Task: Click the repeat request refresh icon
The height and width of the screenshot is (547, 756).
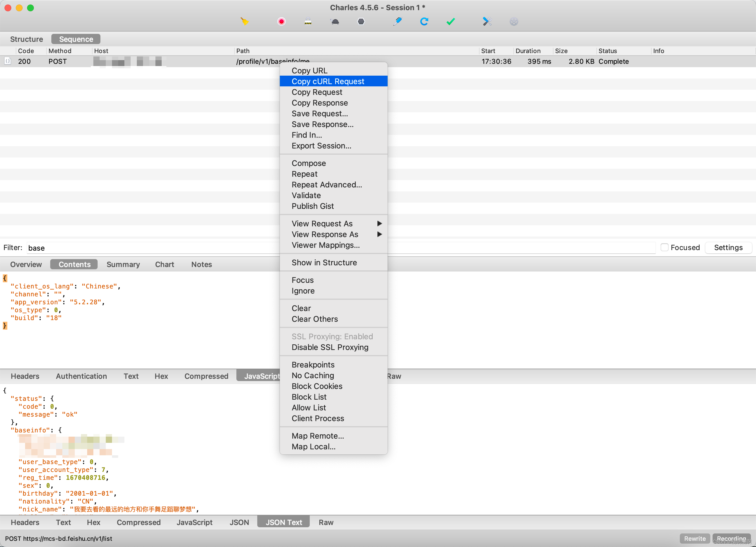Action: 424,22
